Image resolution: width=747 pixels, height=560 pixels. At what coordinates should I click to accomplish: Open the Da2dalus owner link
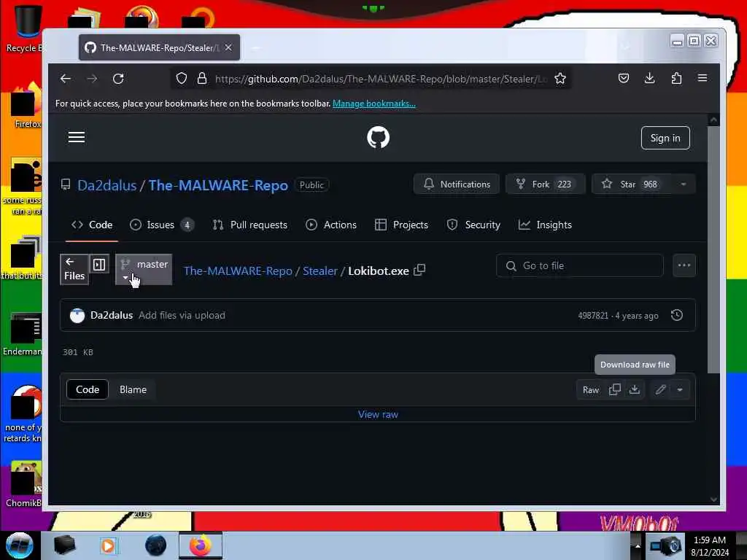tap(107, 185)
